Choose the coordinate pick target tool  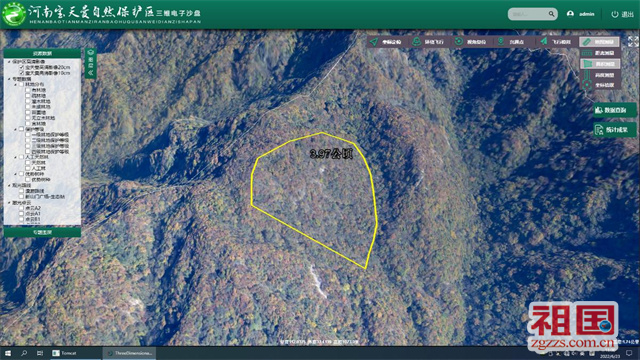point(587,85)
